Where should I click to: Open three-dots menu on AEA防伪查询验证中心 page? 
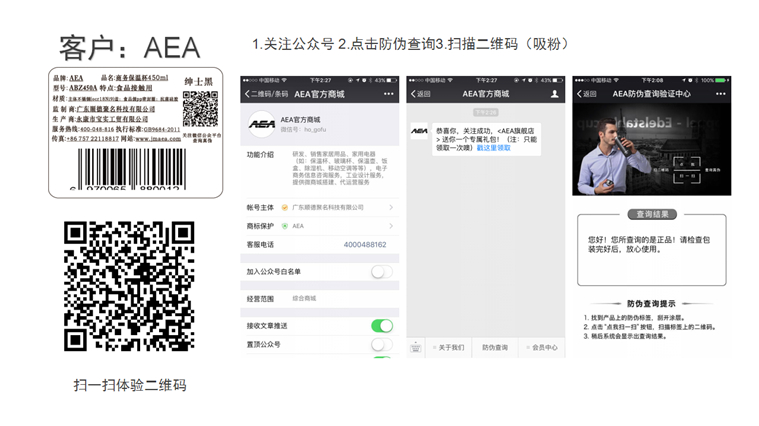coord(720,94)
